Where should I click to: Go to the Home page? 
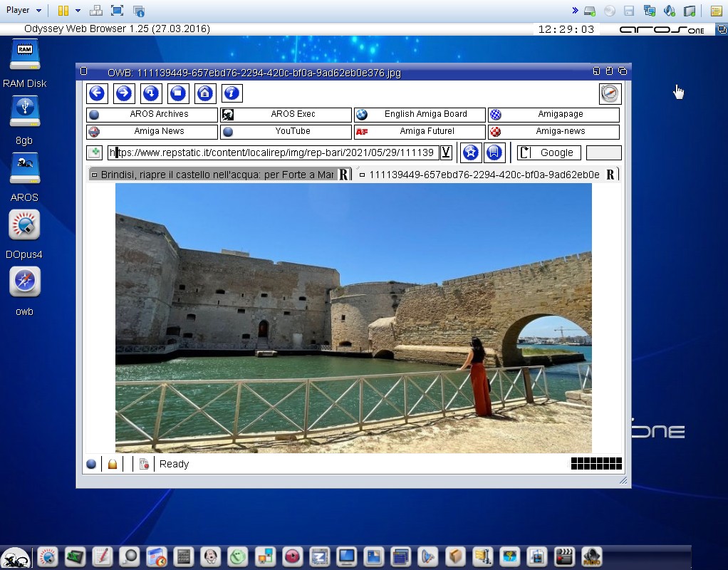[205, 93]
